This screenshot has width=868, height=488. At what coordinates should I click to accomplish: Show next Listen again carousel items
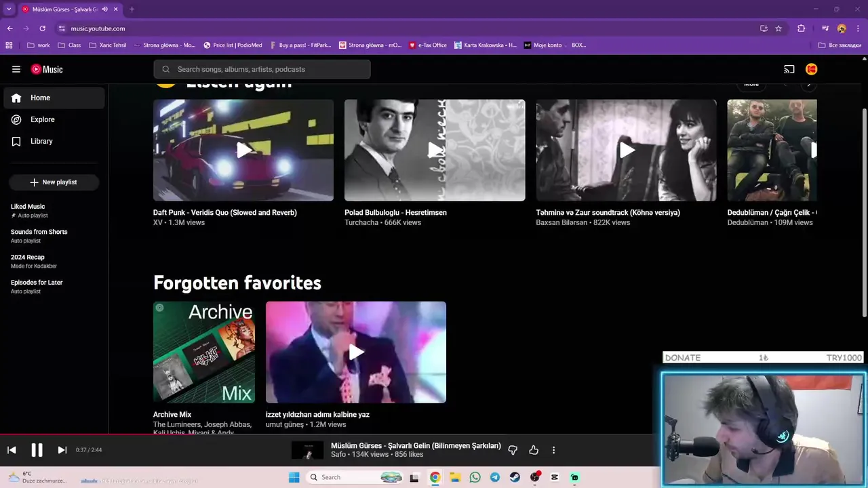(x=808, y=85)
